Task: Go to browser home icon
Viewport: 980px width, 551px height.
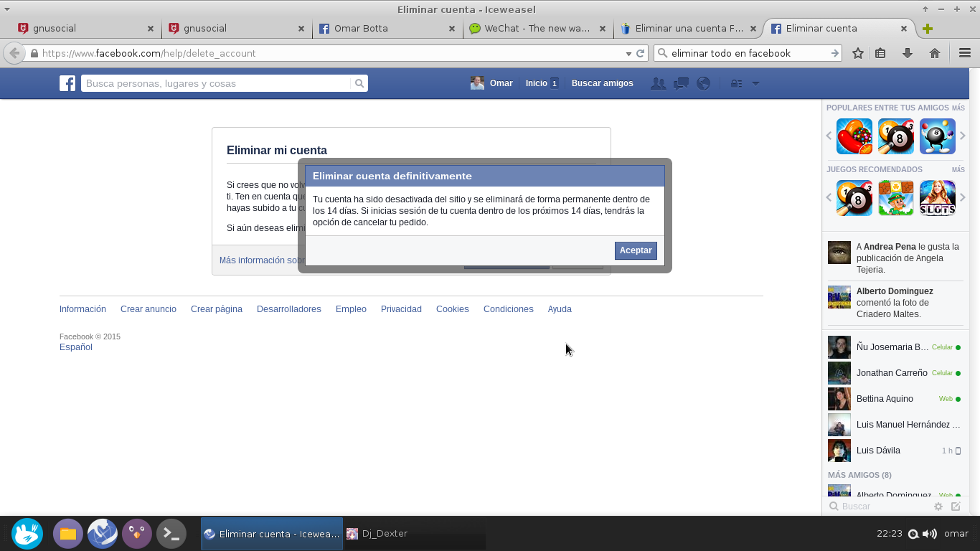Action: pos(935,53)
